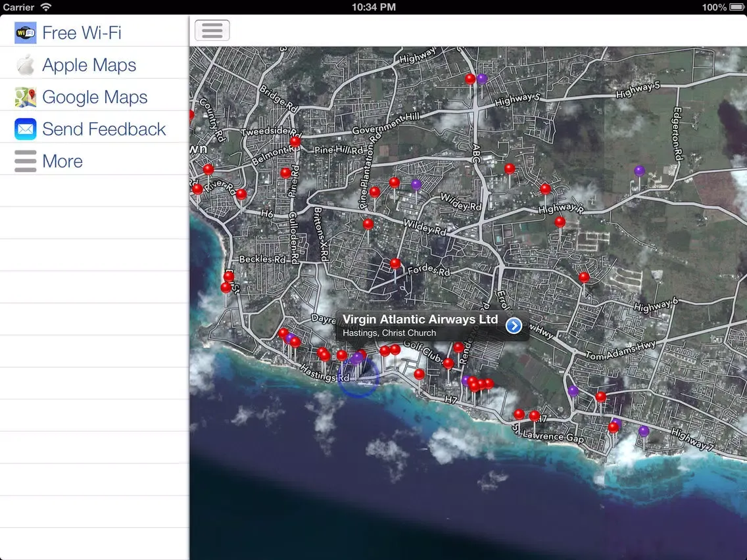
Task: Select the purple pin above Wildey Rd
Action: click(416, 184)
